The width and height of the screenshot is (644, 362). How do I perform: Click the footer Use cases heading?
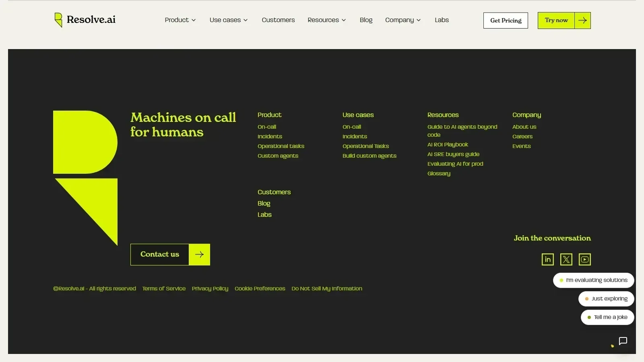pyautogui.click(x=358, y=115)
